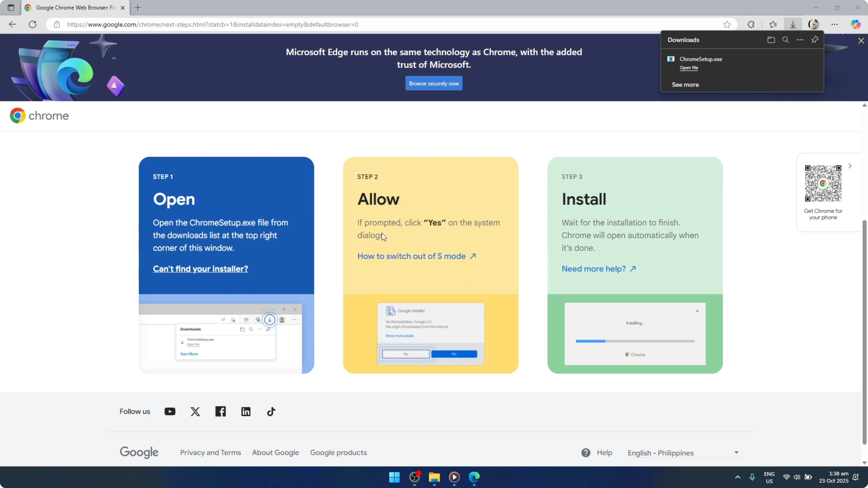Open file ChromeSetup.exe
Screen dimensions: 868x488
[689, 68]
